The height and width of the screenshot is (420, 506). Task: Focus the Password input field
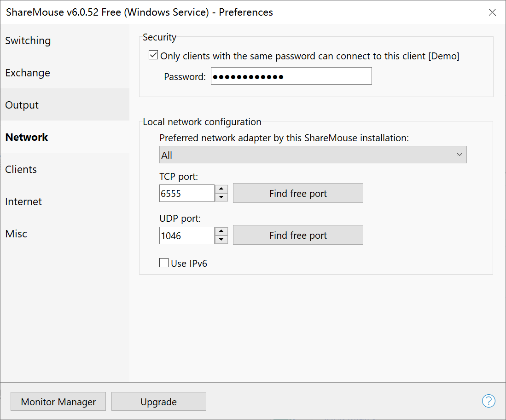pyautogui.click(x=291, y=76)
